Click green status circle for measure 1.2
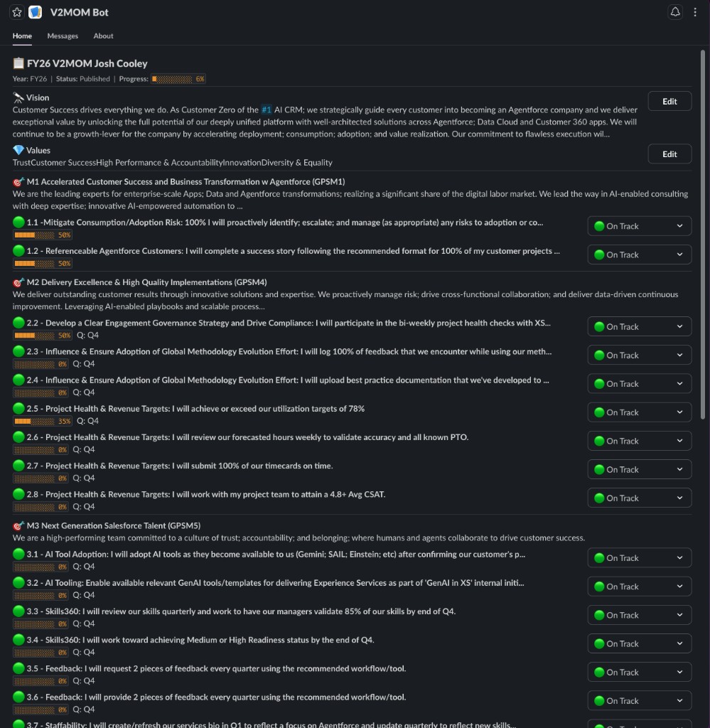The image size is (710, 728). click(18, 251)
